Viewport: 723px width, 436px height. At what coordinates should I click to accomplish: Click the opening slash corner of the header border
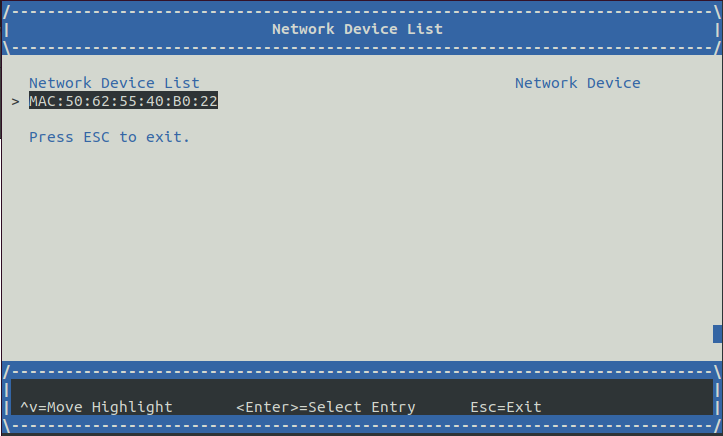(x=6, y=12)
